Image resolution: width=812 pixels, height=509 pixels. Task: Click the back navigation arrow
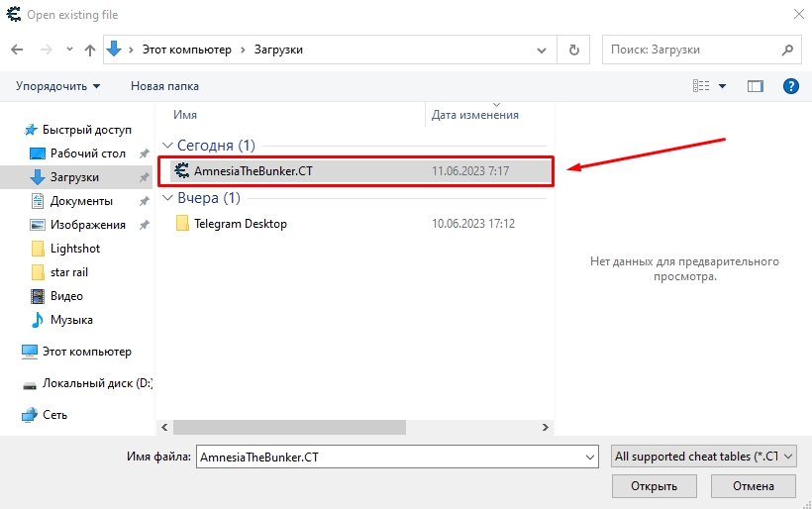pyautogui.click(x=17, y=49)
